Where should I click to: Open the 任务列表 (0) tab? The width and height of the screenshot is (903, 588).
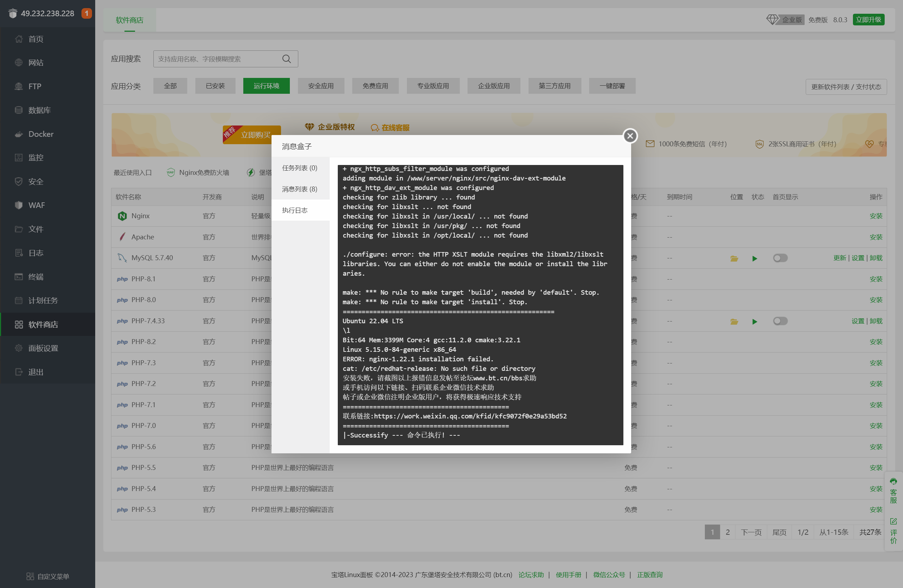click(300, 168)
